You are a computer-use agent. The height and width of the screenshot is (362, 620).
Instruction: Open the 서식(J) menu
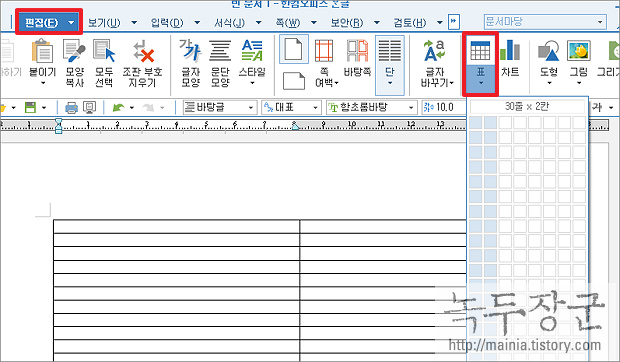tap(229, 23)
